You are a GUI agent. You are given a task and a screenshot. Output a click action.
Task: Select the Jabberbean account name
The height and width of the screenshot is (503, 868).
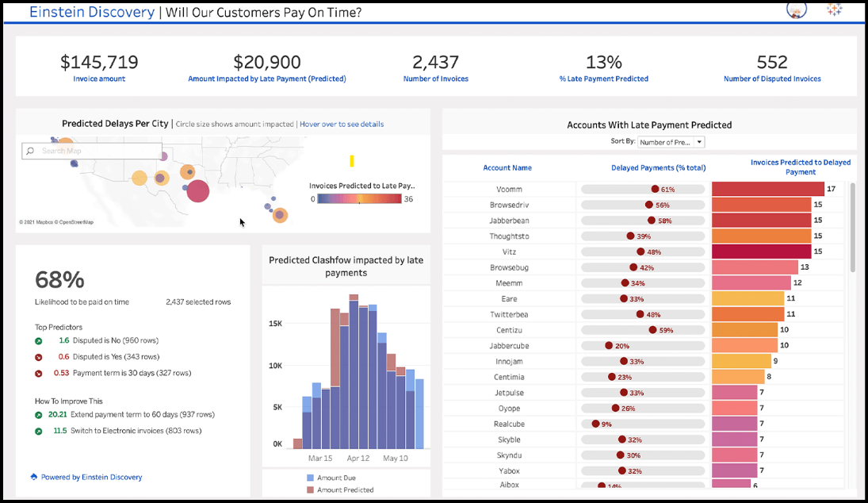[x=509, y=221]
